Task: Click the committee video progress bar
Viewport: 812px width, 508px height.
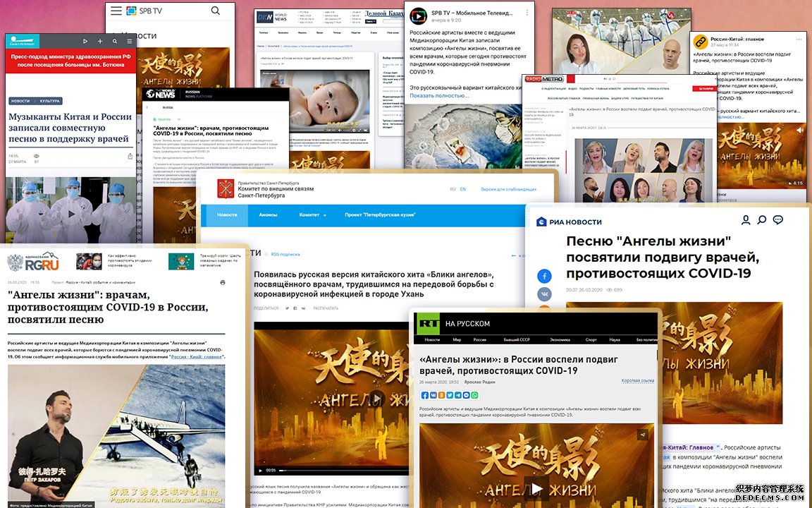Action: tap(338, 470)
